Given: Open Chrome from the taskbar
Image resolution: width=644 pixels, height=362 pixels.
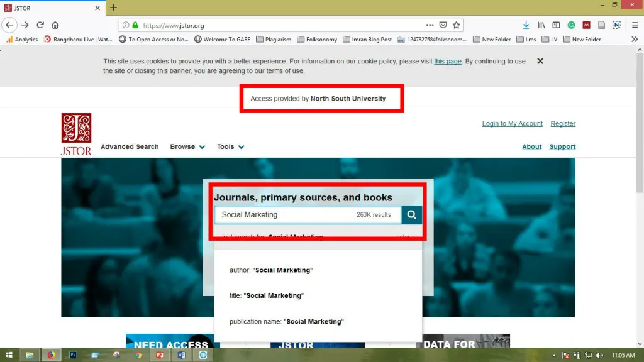Looking at the screenshot, I should point(138,355).
